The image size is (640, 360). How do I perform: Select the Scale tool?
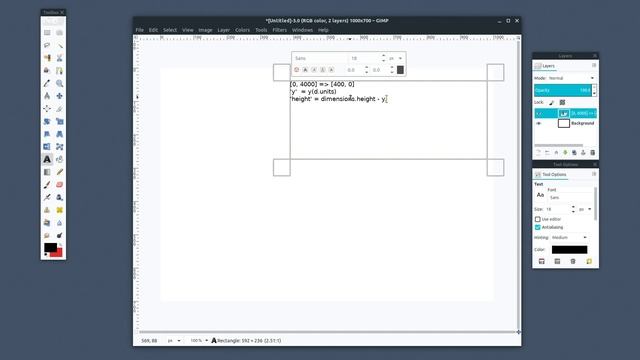(x=60, y=121)
